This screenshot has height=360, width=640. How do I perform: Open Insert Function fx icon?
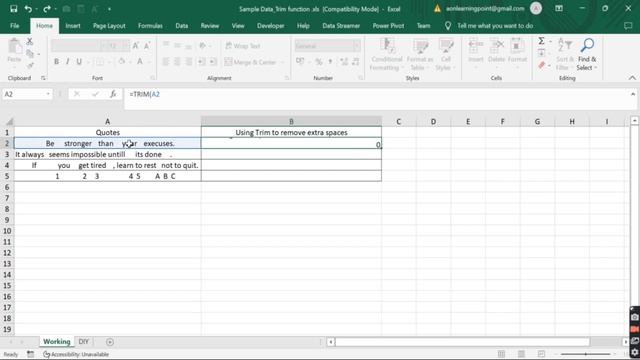pos(113,94)
